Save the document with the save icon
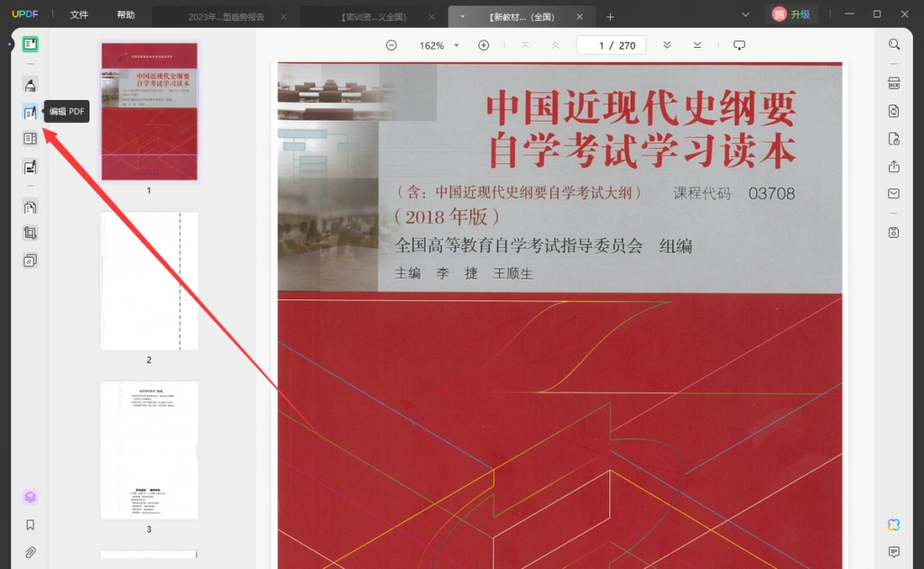 coord(894,233)
